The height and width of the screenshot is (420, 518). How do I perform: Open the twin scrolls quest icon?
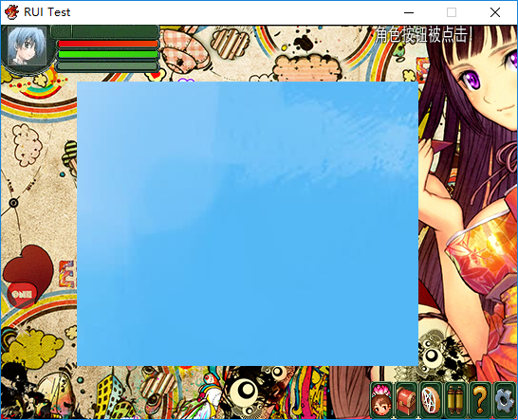click(x=456, y=400)
